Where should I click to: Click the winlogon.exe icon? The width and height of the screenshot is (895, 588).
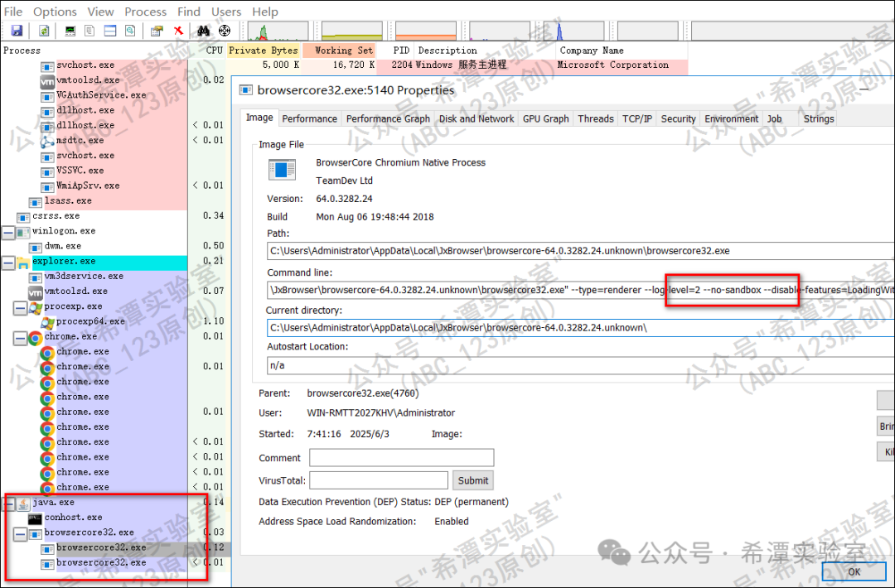[x=23, y=232]
